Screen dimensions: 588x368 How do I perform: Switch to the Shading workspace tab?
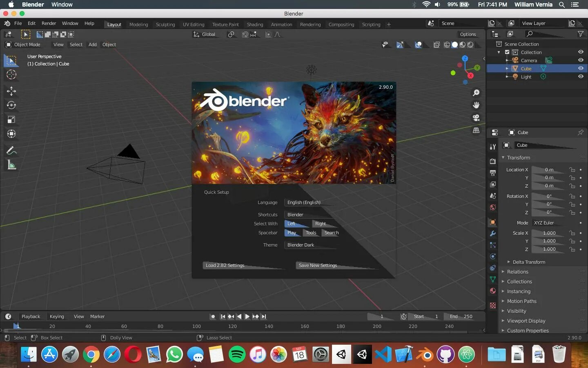click(255, 25)
